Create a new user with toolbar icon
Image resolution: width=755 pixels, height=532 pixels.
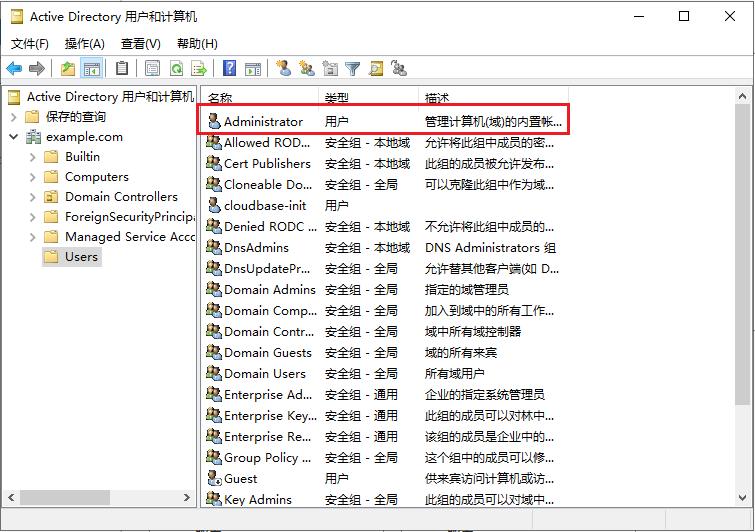coord(284,68)
